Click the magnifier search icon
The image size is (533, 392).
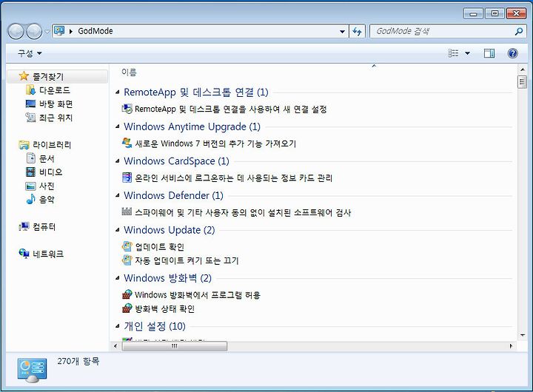[x=519, y=32]
